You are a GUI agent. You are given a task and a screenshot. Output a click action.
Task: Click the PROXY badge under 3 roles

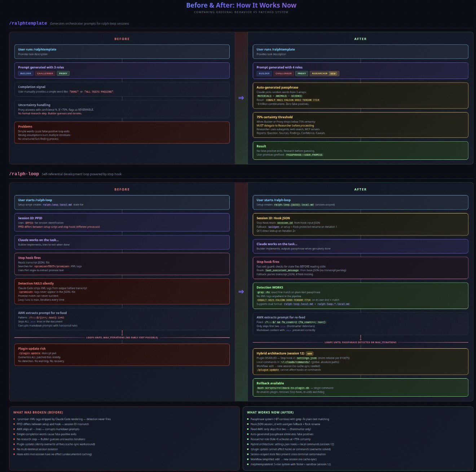pyautogui.click(x=63, y=74)
